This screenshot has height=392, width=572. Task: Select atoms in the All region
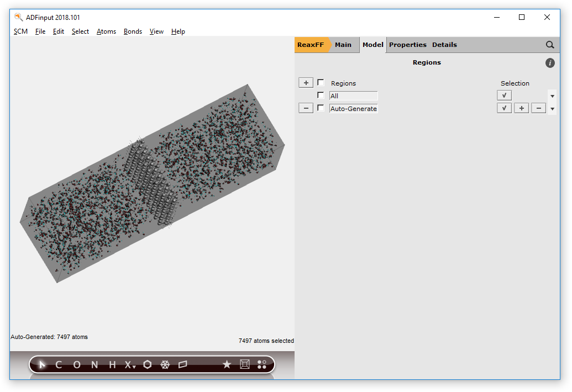(504, 96)
